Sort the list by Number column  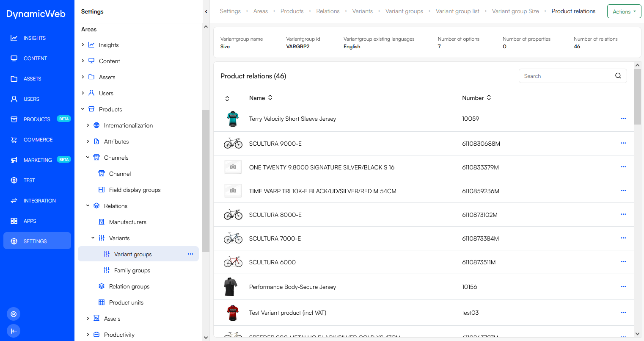(x=476, y=98)
